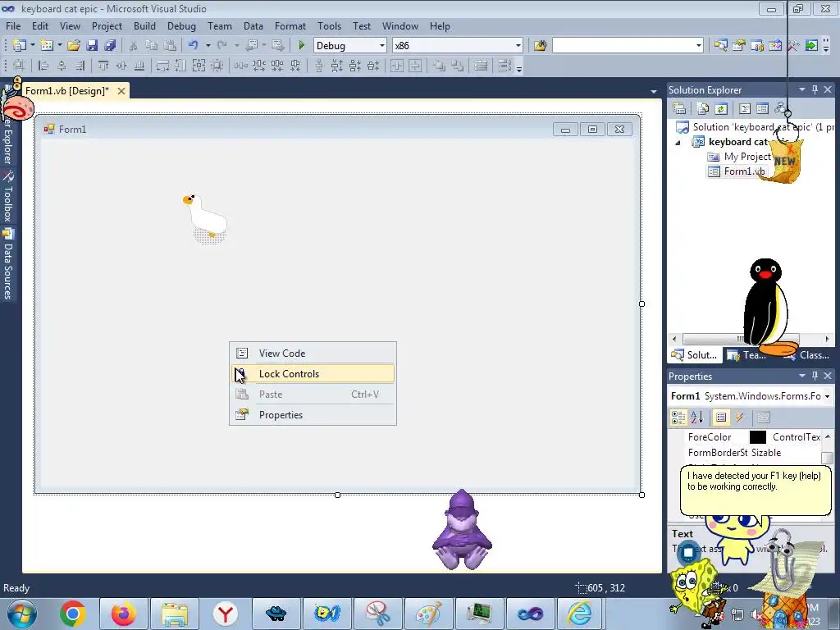
Task: Toggle Categorized view in the Properties panel
Action: tap(678, 418)
